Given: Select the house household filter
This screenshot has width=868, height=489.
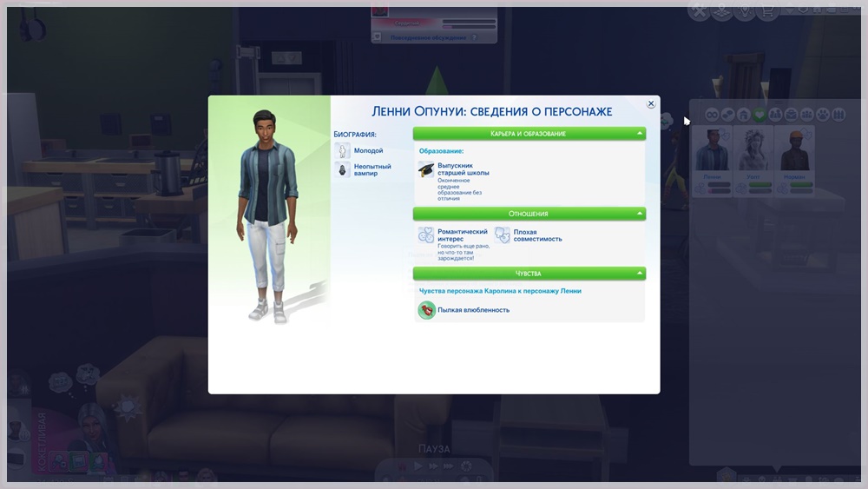Looking at the screenshot, I should (744, 115).
